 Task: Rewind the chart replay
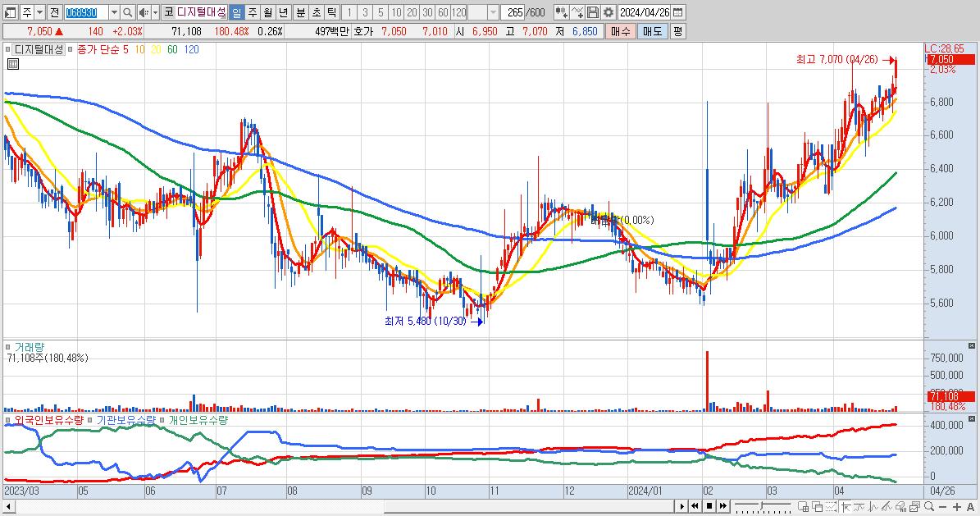(695, 506)
